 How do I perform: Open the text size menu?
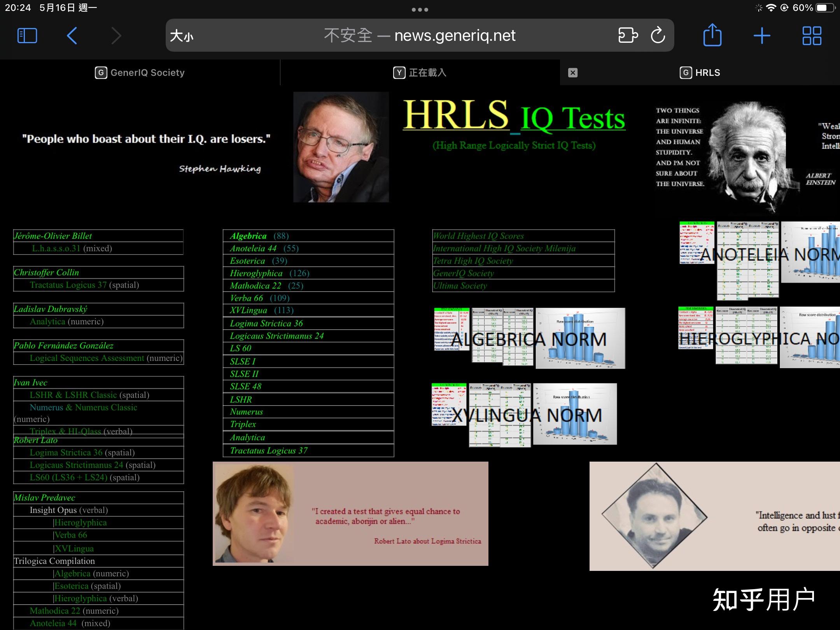click(x=182, y=36)
